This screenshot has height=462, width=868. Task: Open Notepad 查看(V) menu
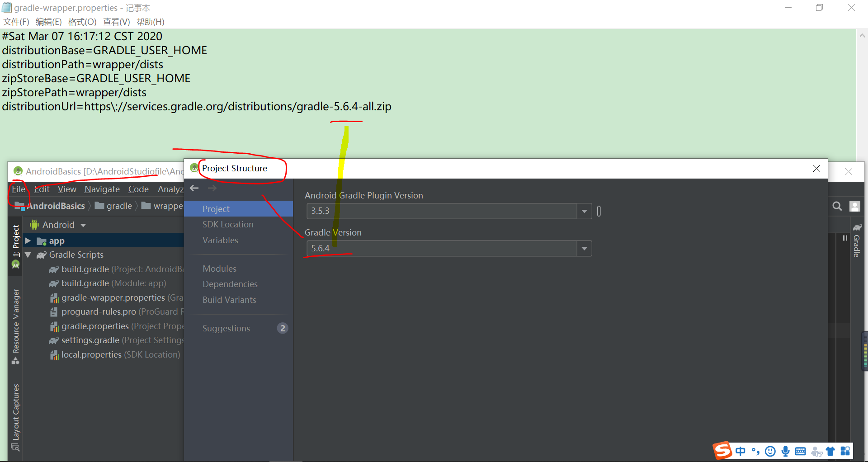pos(116,22)
